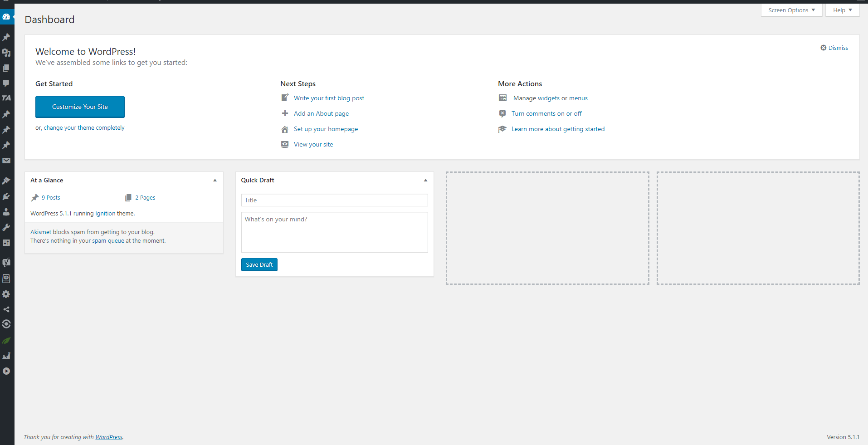Open the Add an About page link
The width and height of the screenshot is (868, 445).
point(321,113)
